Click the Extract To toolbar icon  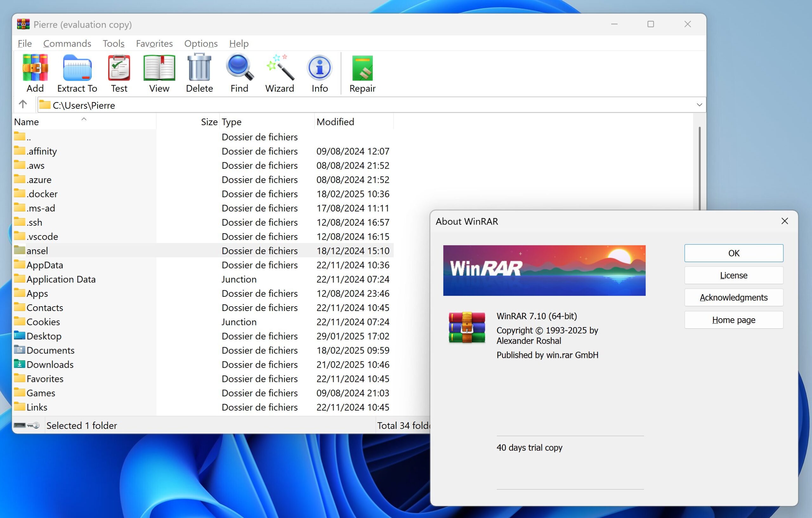77,68
